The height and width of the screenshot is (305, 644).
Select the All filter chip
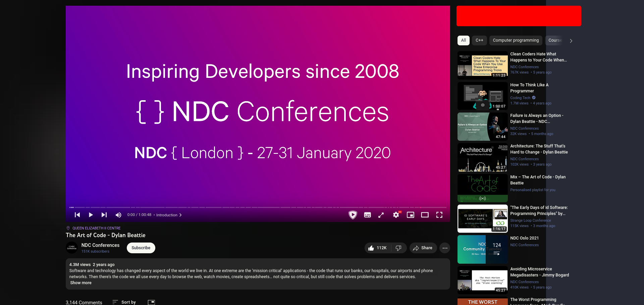(464, 40)
